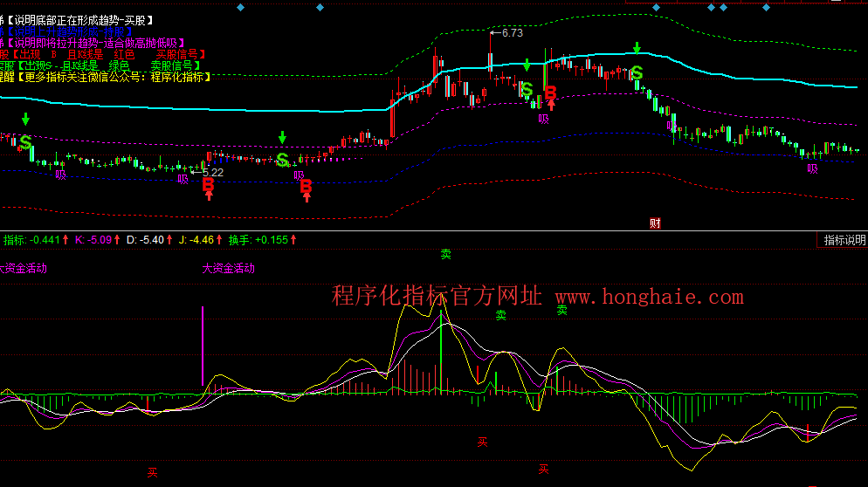Click the rightmost blue diamond at top

(x=766, y=7)
